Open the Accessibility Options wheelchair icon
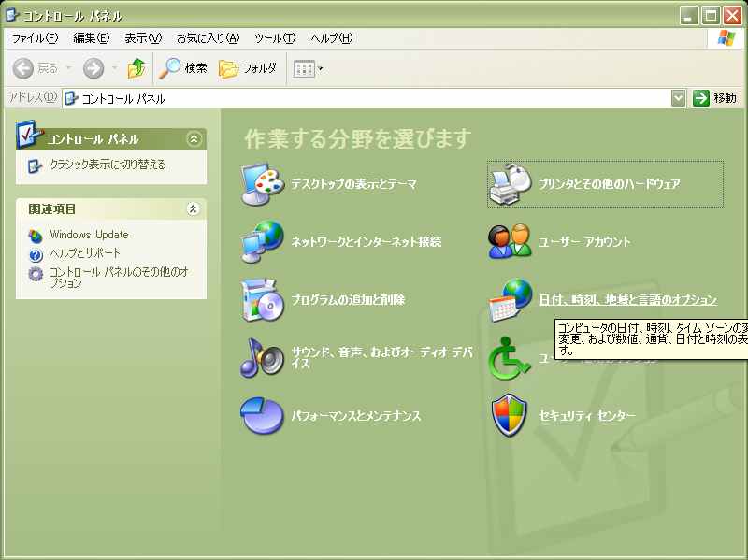This screenshot has height=560, width=748. (x=509, y=358)
